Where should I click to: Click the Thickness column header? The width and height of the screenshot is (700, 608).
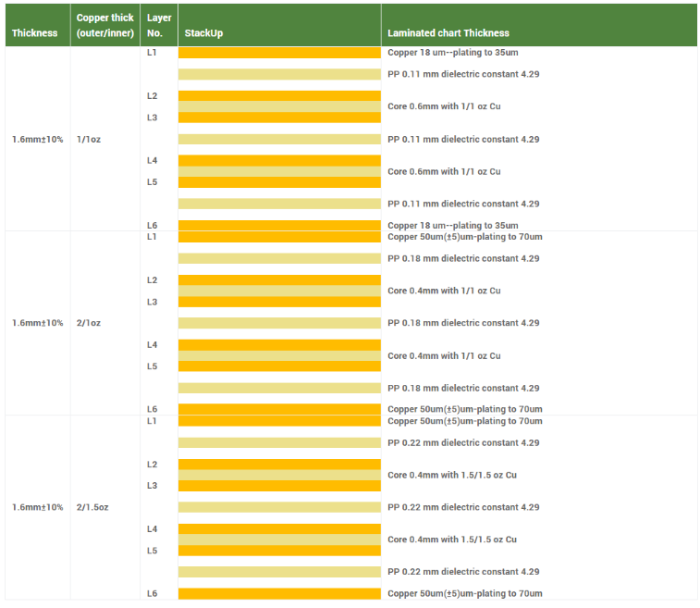coord(34,33)
